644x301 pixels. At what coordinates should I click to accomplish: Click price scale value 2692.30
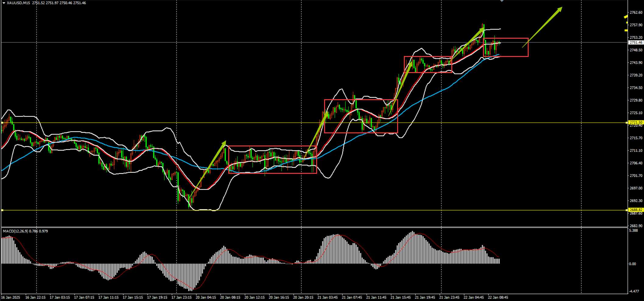coord(636,201)
